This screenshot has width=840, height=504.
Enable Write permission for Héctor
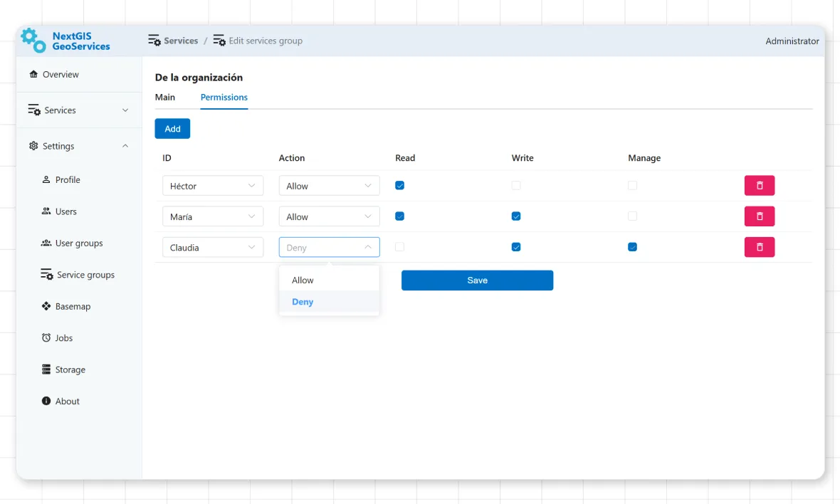[x=516, y=185]
